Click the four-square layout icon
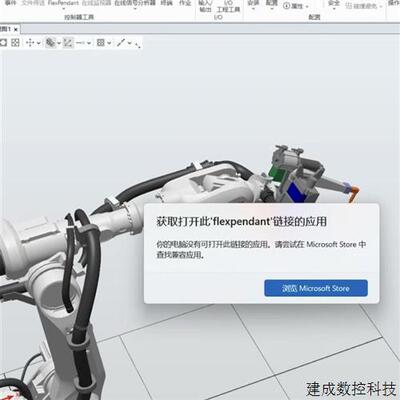Viewport: 400px width, 400px height. (100, 42)
